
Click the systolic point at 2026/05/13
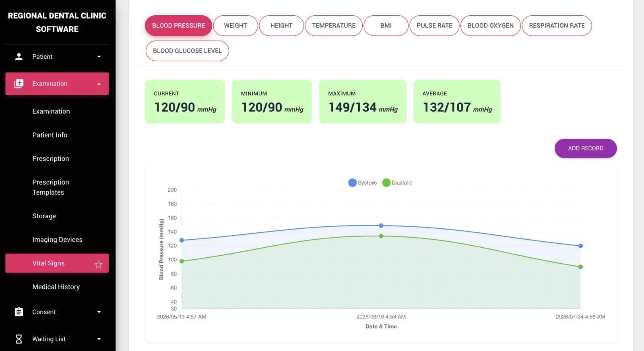click(182, 240)
